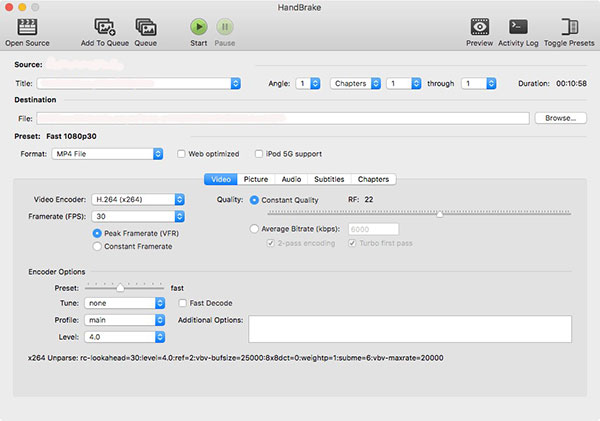
Task: Start encoding with the green Start button
Action: pyautogui.click(x=199, y=27)
